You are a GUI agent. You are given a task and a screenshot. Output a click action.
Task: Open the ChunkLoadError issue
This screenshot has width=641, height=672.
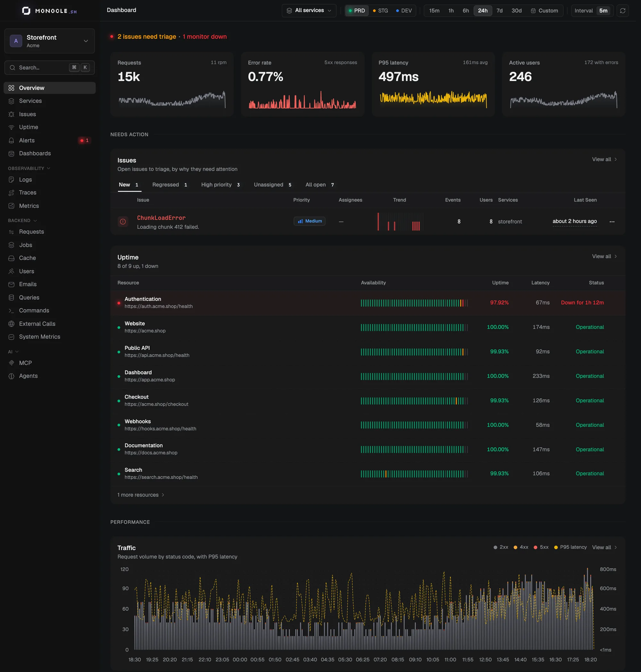click(x=161, y=218)
